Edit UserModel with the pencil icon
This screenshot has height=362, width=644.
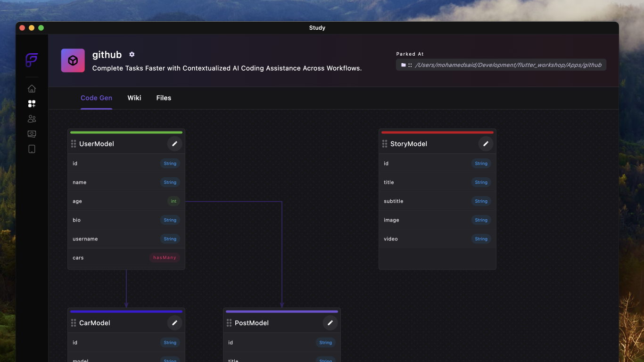[x=175, y=144]
